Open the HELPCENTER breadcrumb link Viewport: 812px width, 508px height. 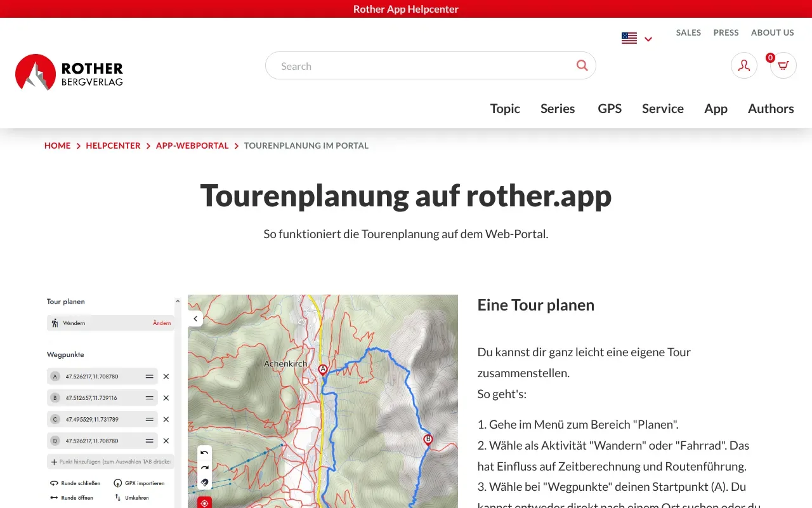pos(113,145)
